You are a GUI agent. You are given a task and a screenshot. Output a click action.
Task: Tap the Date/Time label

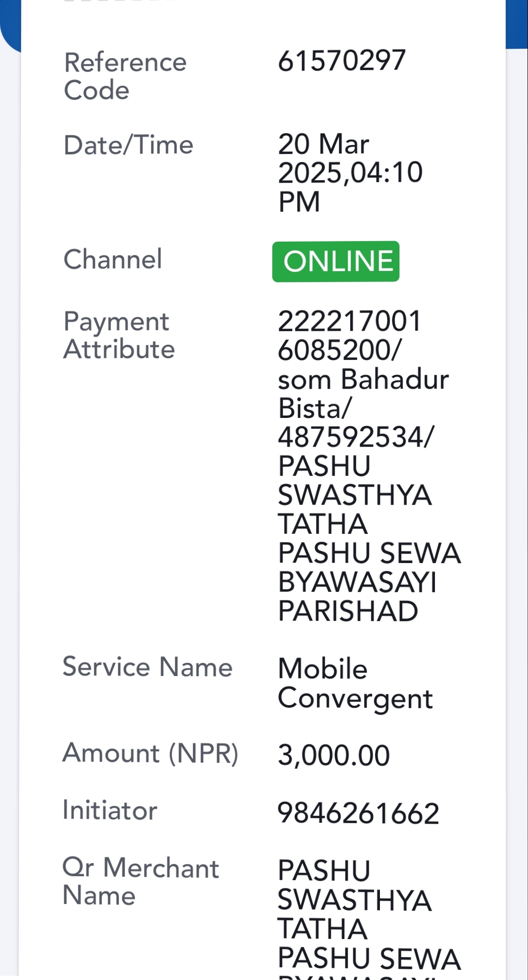click(129, 145)
